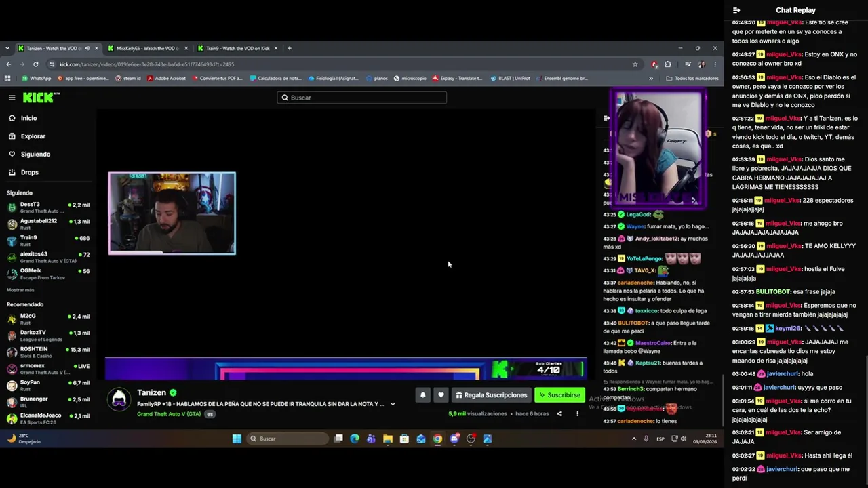Click the green KICK logo
Viewport: 868px width, 488px height.
41,98
